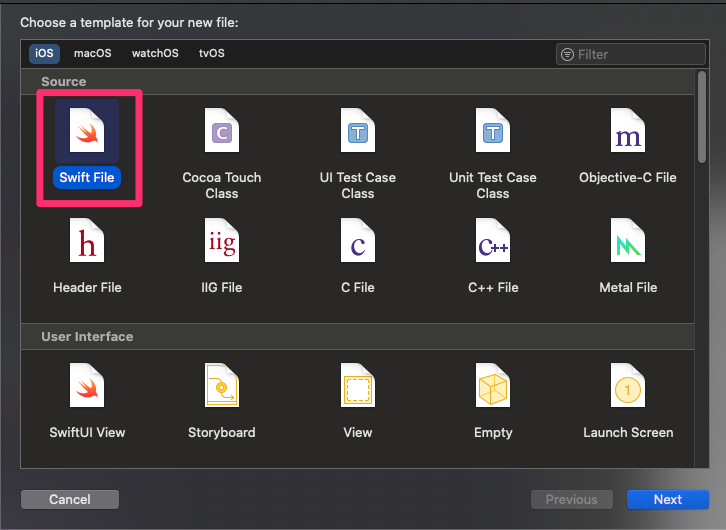The width and height of the screenshot is (726, 530).
Task: Click the filter icon in search field
Action: click(567, 55)
